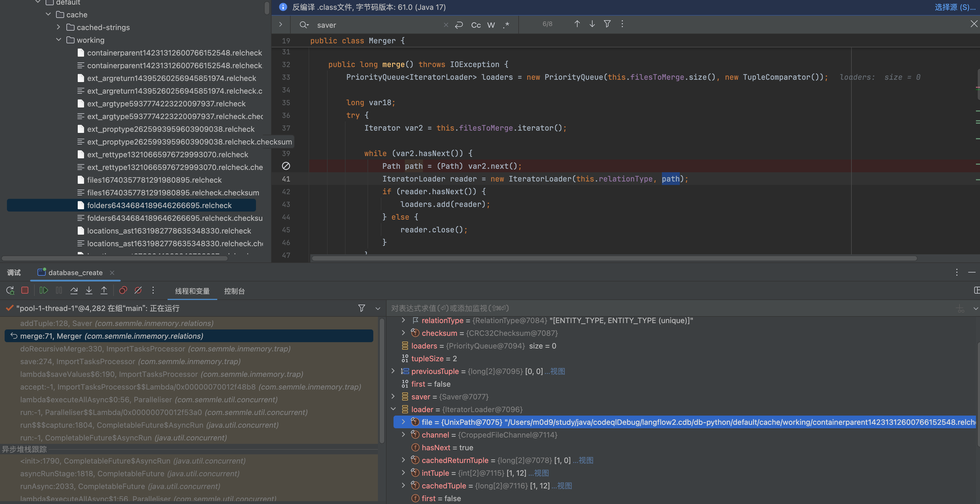Open thread selector dropdown
980x504 pixels.
pyautogui.click(x=378, y=308)
